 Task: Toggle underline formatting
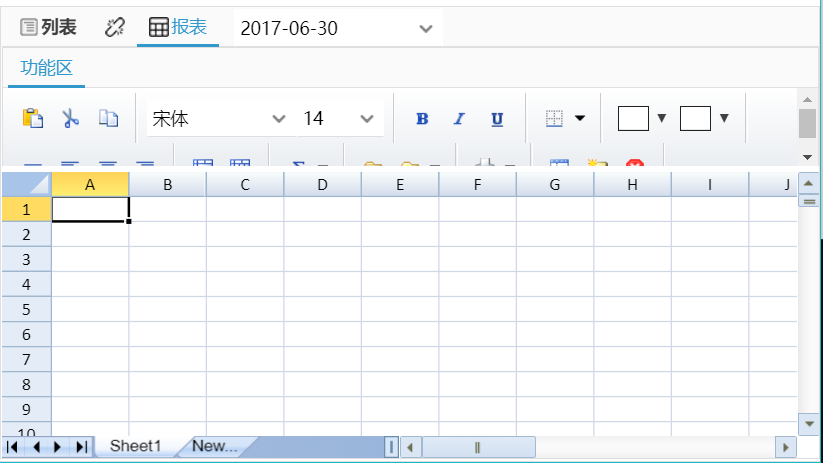coord(497,119)
